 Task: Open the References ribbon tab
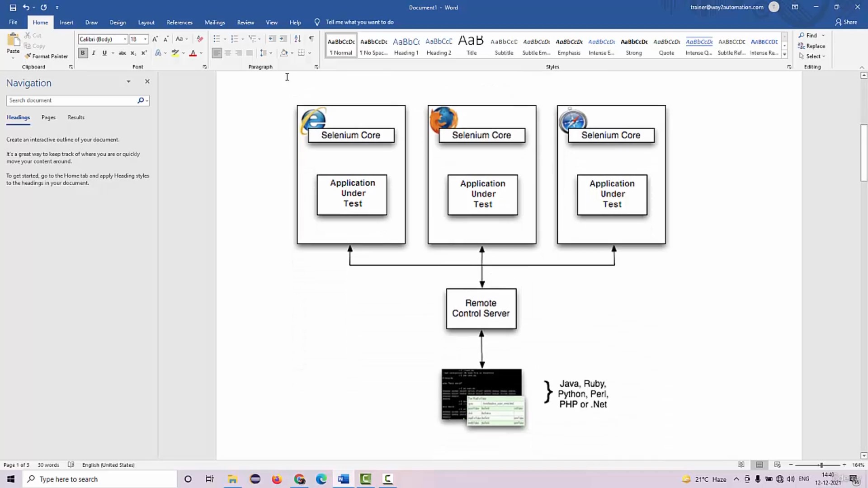tap(179, 22)
